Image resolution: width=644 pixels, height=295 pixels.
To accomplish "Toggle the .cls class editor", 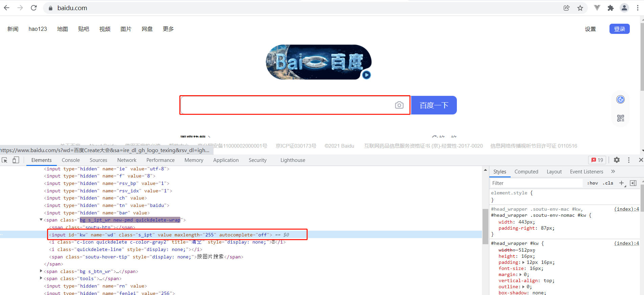I will coord(608,183).
